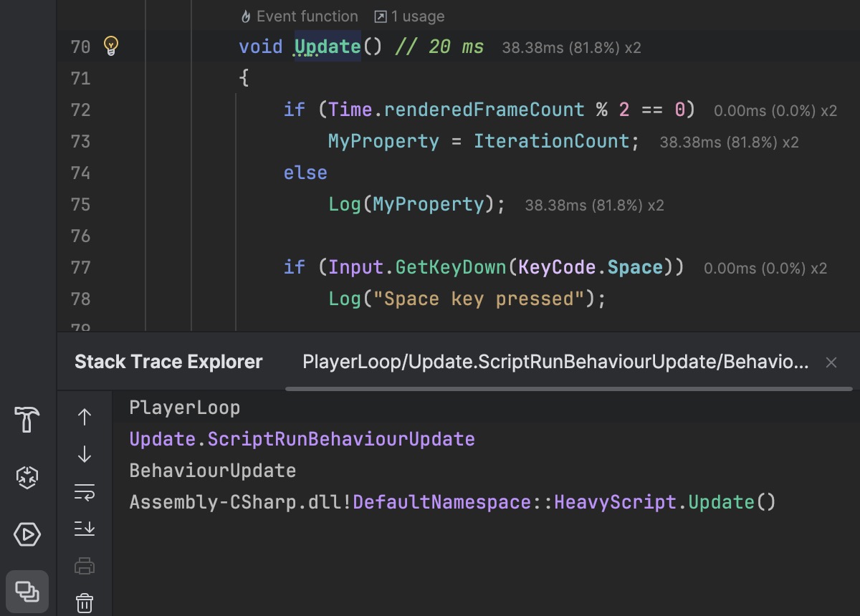Select the Stack Trace Explorer sidebar icon

coord(27,592)
